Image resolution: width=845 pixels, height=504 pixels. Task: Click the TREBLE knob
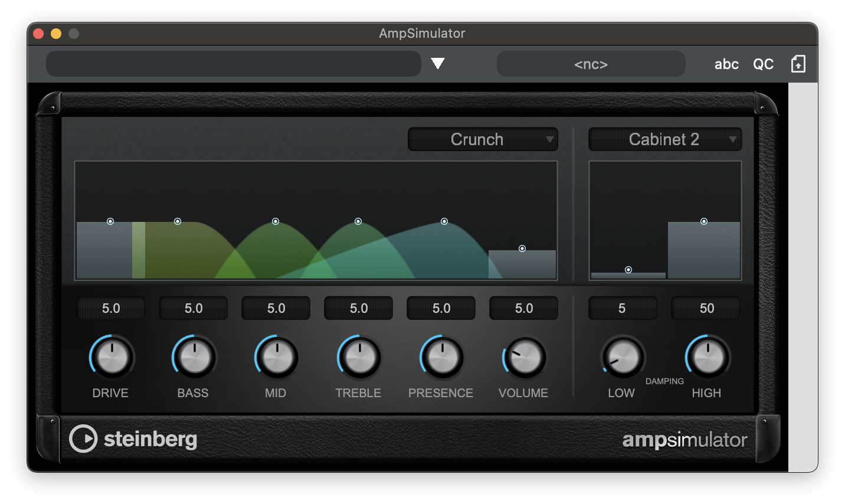tap(359, 358)
